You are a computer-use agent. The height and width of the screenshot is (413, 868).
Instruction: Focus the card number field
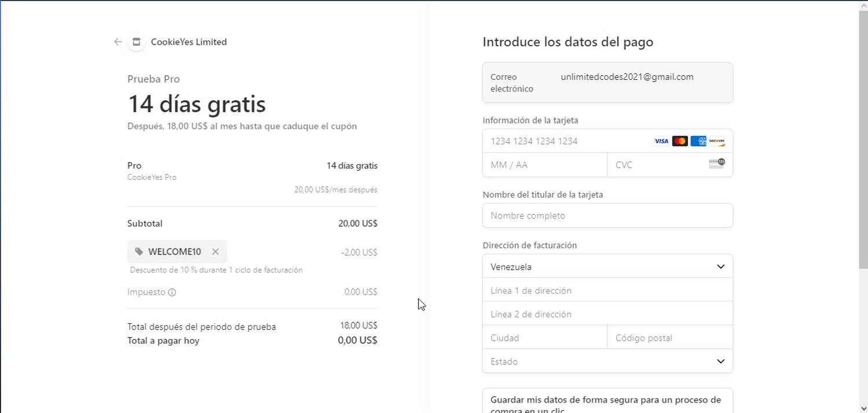[x=608, y=141]
